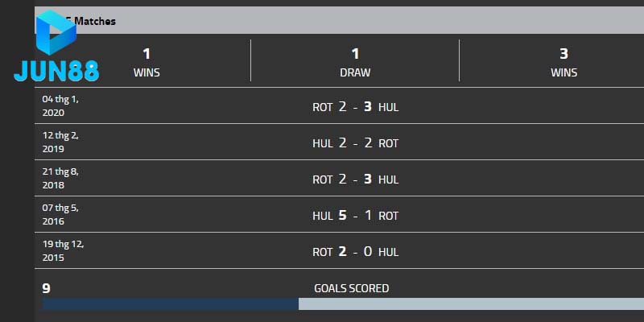Screen dimensions: 644x322
Task: Open the HUL 5 - 1 ROT match
Action: [x=355, y=216]
